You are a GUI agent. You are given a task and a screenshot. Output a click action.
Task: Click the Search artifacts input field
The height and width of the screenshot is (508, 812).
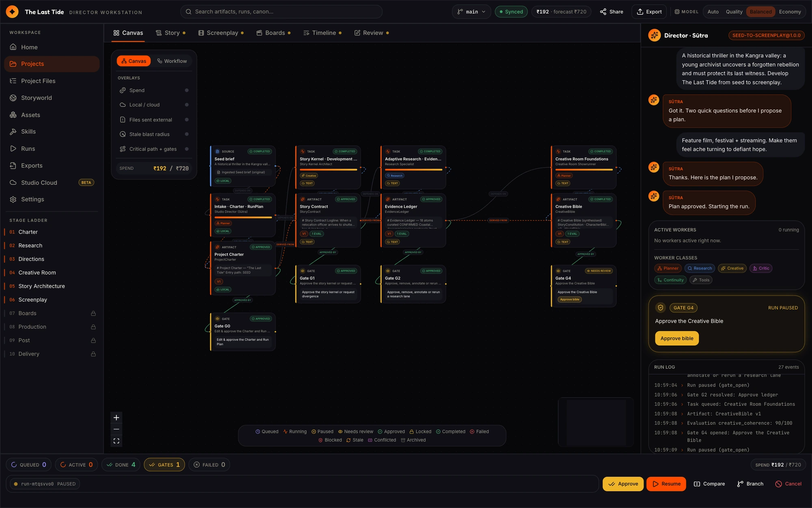281,12
